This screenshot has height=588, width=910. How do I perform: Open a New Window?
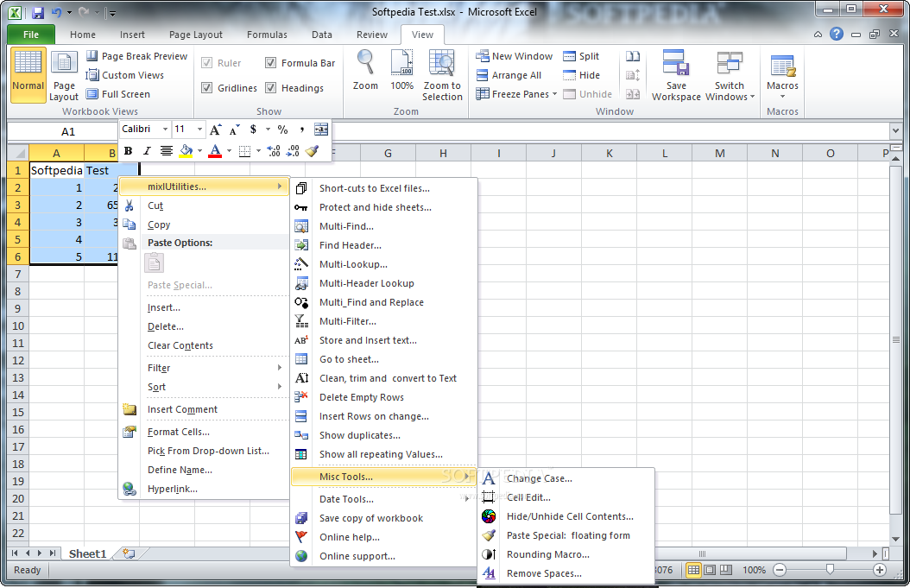(x=515, y=56)
